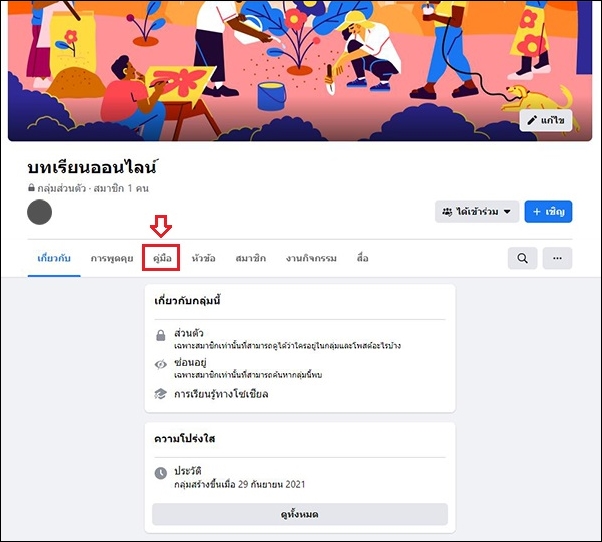The height and width of the screenshot is (542, 602).
Task: Click the ดูทั้งหมด see all button
Action: click(300, 514)
